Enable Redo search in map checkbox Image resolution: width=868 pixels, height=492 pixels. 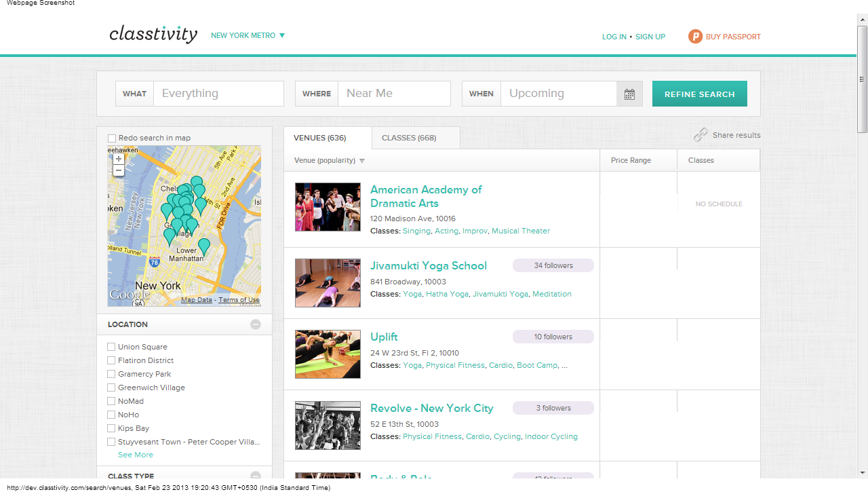point(112,138)
